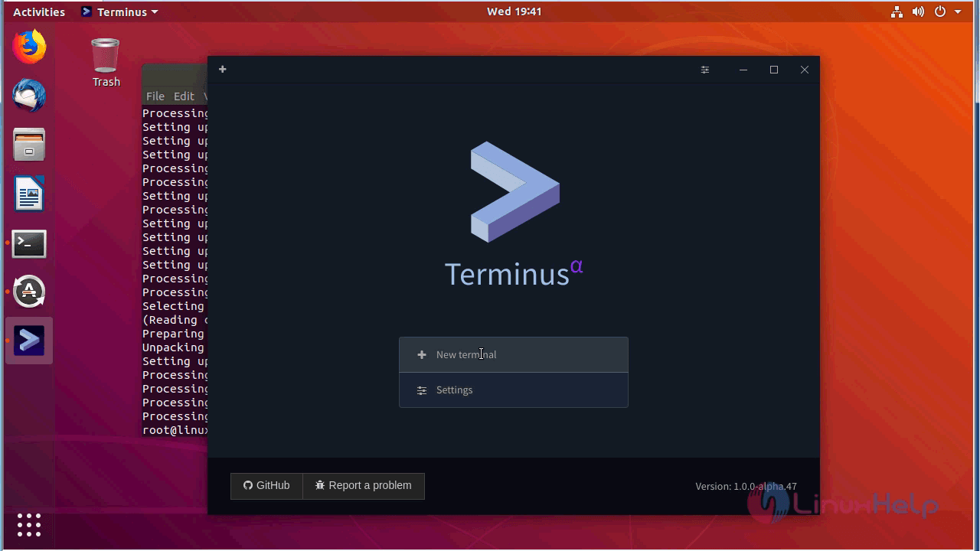The image size is (980, 551).
Task: Click the New terminal button
Action: coord(514,354)
